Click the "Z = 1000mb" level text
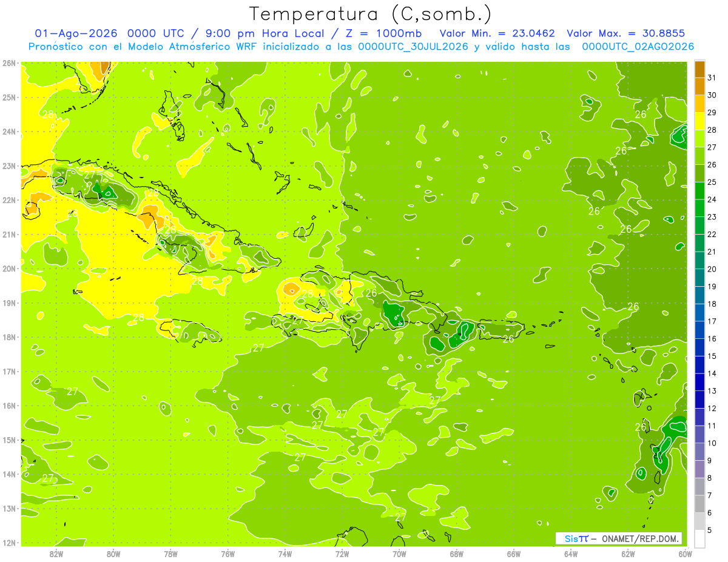Image resolution: width=728 pixels, height=562 pixels. (x=384, y=33)
